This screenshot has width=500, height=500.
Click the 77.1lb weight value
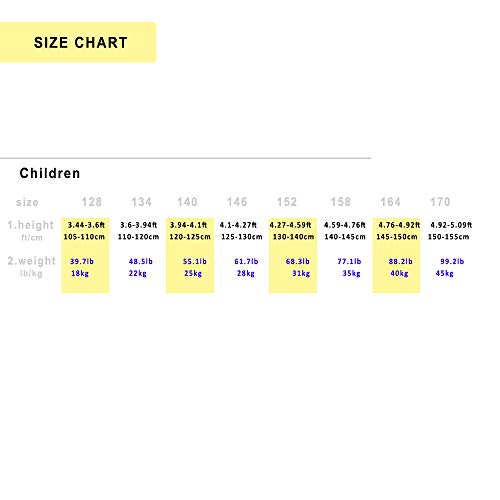349,261
